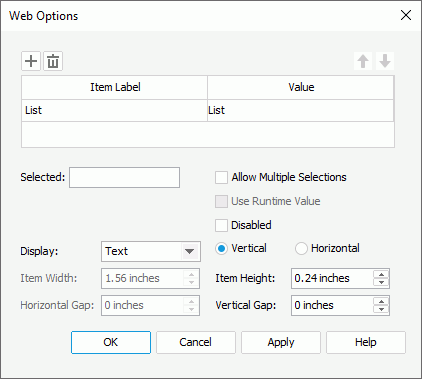
Task: Increase Item Height with up stepper
Action: coord(381,275)
